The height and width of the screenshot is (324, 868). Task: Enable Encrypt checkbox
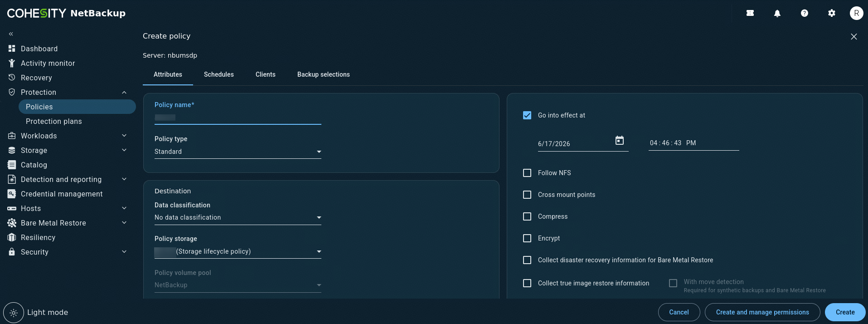pyautogui.click(x=527, y=238)
